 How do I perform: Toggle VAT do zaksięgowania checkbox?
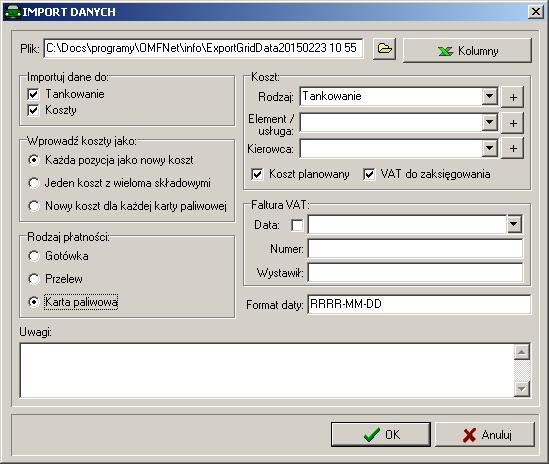pyautogui.click(x=369, y=174)
